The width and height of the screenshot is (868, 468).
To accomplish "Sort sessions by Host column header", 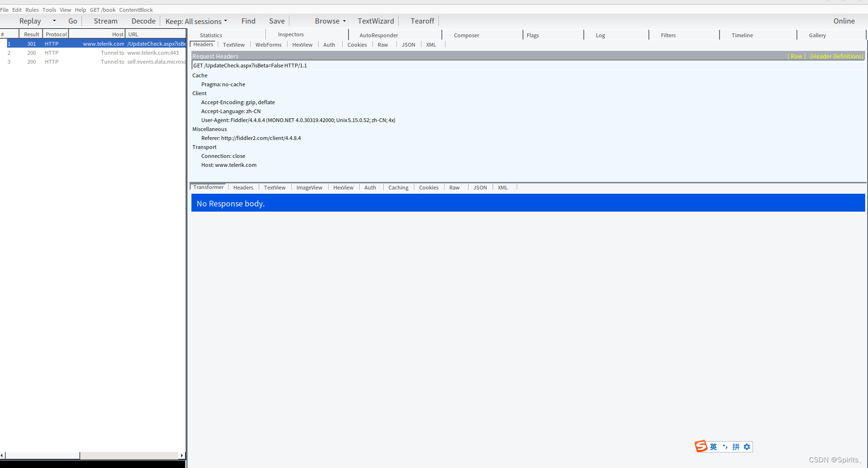I will (x=97, y=34).
